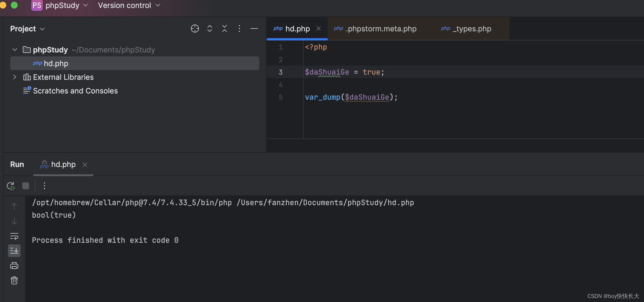Click the yellow minimize window button
The height and width of the screenshot is (302, 644).
(3, 5)
